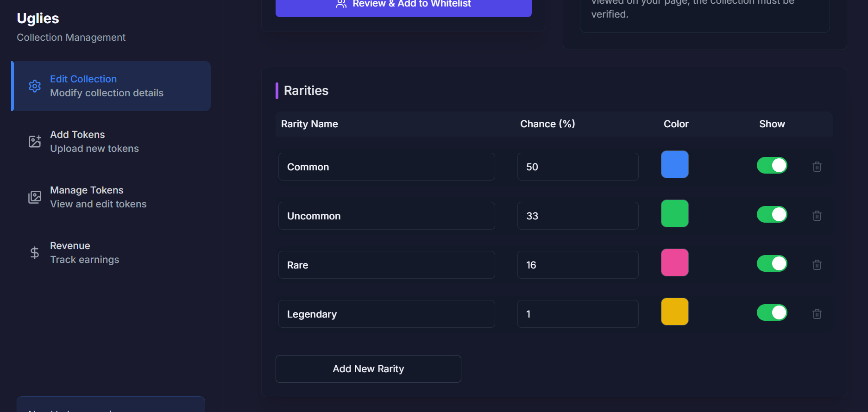Pick the yellow Legendary color swatch
868x412 pixels.
click(674, 312)
